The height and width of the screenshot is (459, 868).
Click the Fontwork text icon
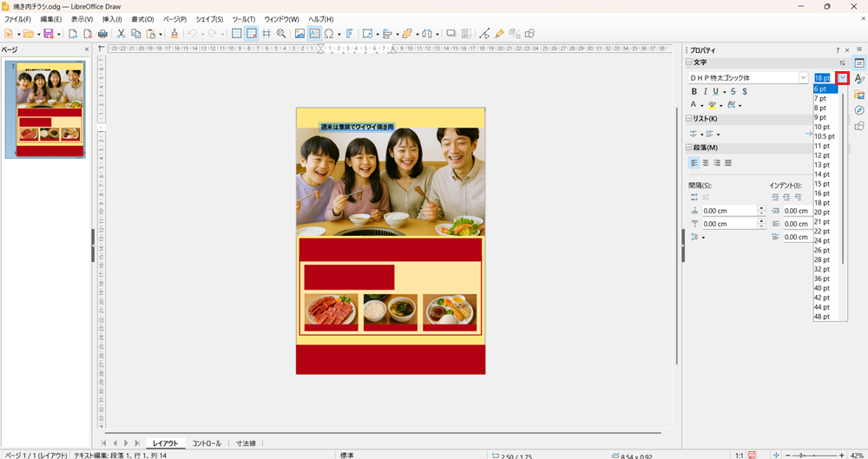tap(349, 34)
